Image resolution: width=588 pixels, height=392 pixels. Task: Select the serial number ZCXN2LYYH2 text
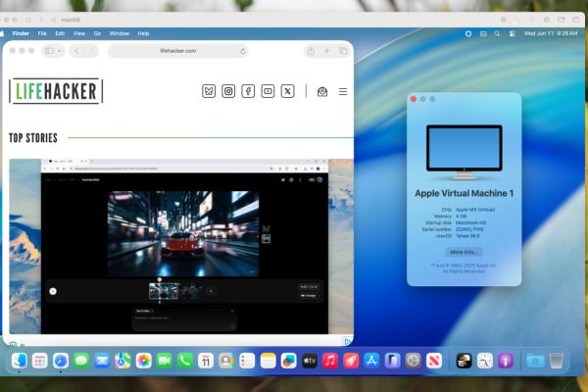pos(469,229)
